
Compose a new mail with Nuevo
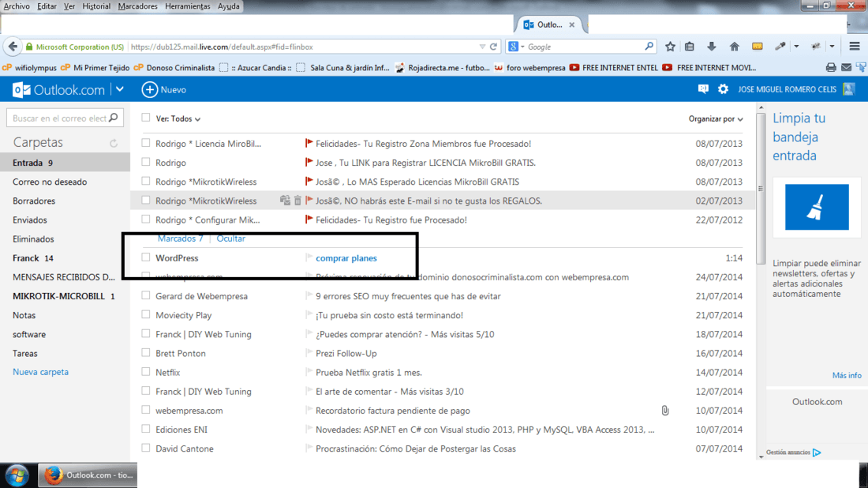(x=164, y=89)
